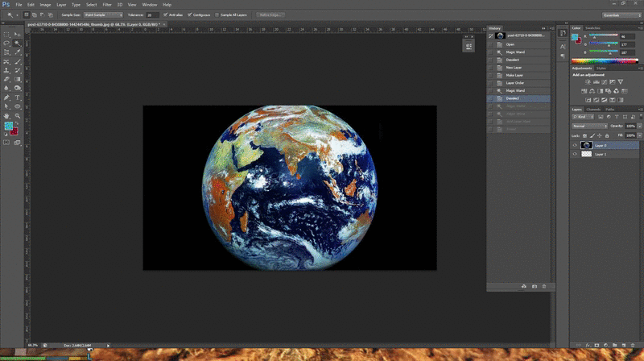Select the Eyedropper tool
Viewport: 644px width, 361px height.
17,52
